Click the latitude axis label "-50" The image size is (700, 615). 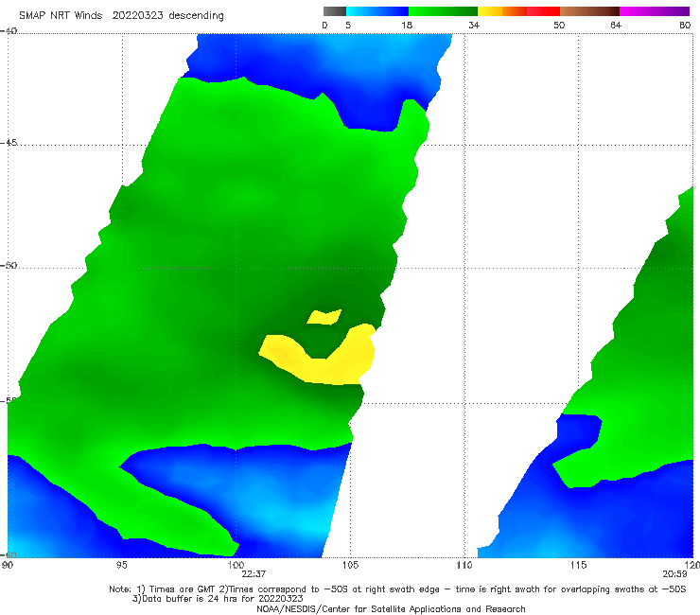click(9, 266)
